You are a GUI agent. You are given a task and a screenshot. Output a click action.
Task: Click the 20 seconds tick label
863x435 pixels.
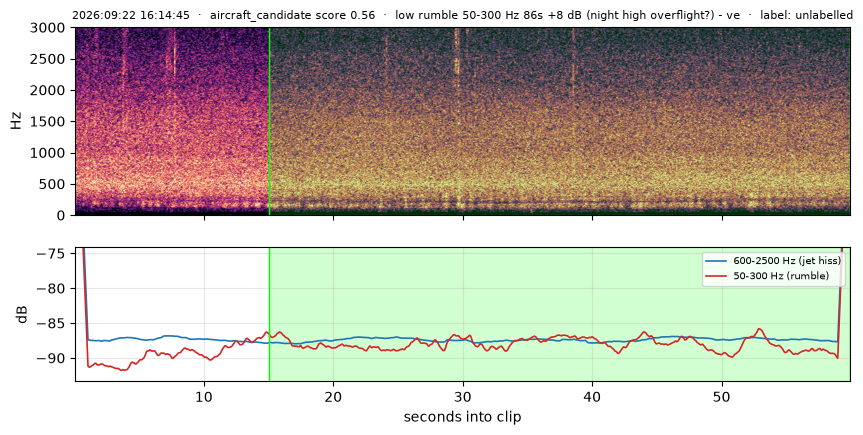tap(334, 396)
